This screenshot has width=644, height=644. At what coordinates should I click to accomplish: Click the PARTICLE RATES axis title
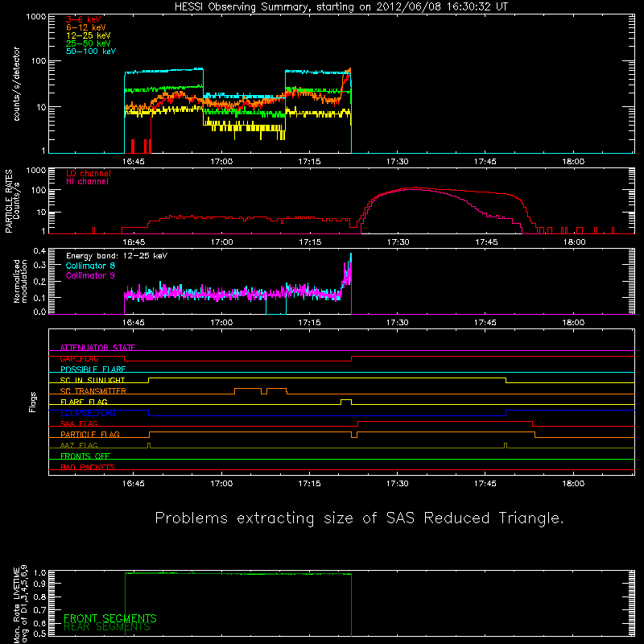pos(8,201)
